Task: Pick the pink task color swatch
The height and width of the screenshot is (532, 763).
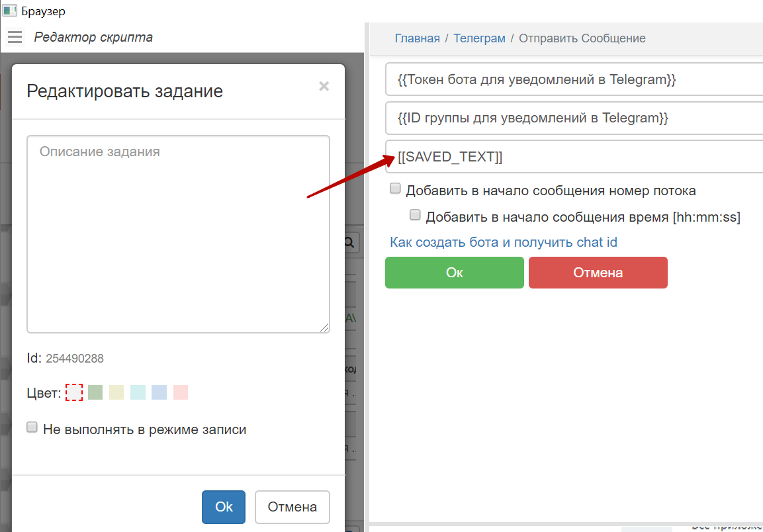Action: pyautogui.click(x=180, y=393)
